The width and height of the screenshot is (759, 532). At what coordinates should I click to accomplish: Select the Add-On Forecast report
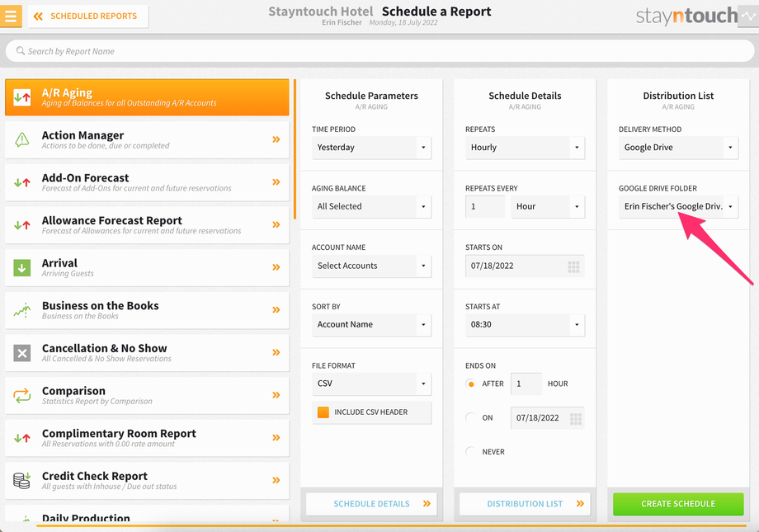[x=147, y=182]
